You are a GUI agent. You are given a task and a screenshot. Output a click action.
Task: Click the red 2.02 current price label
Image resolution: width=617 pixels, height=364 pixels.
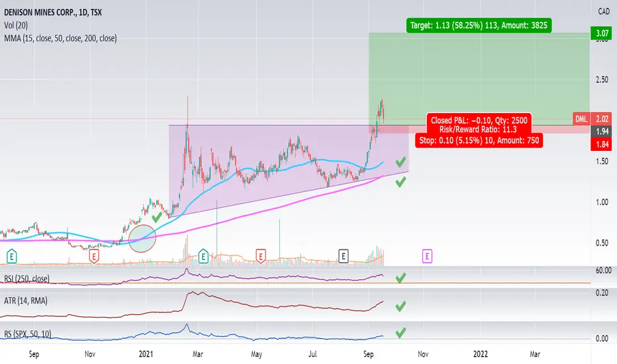tap(602, 119)
